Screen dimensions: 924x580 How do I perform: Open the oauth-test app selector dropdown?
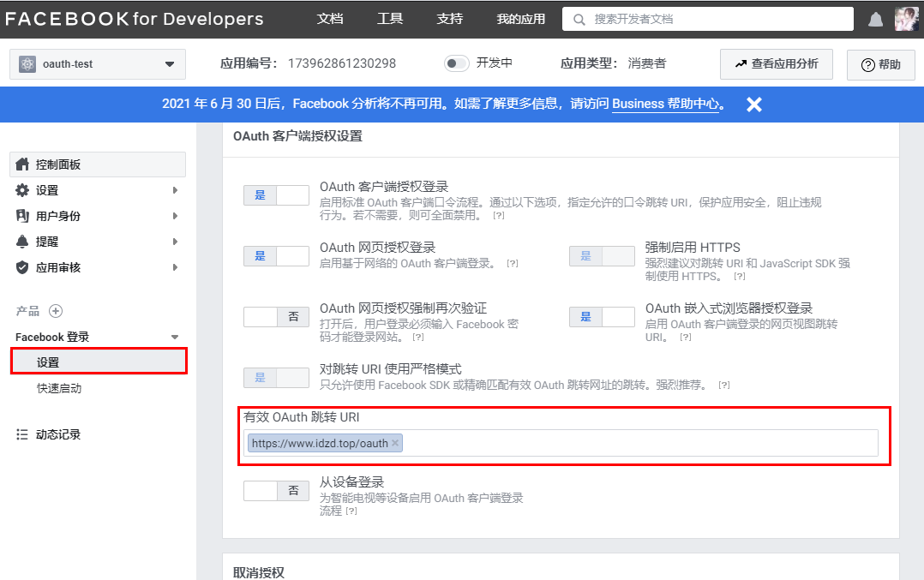pyautogui.click(x=98, y=64)
